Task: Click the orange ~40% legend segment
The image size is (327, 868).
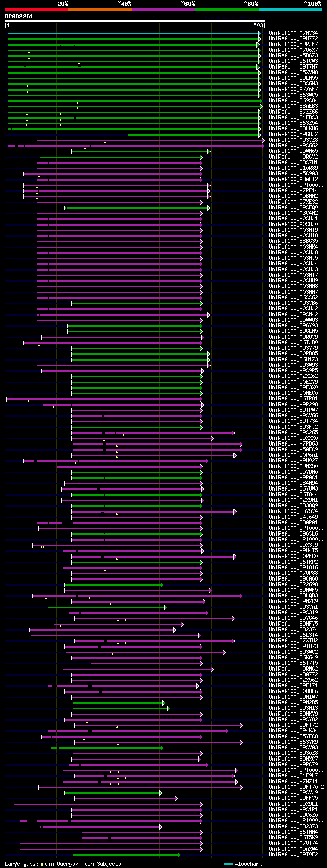Action: [x=100, y=9]
